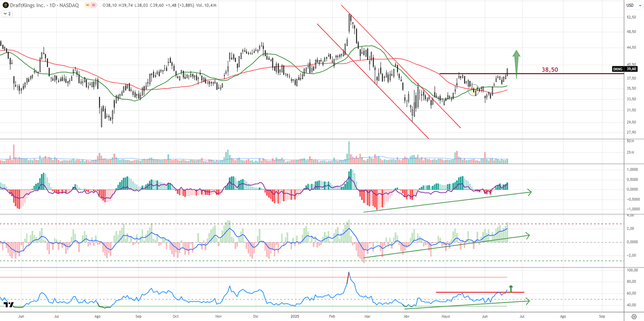Click the 37,50 price axis label
Image resolution: width=644 pixels, height=321 pixels.
631,78
